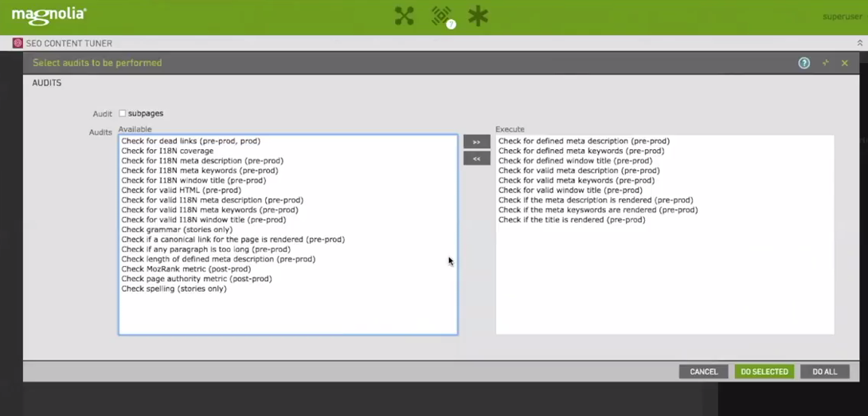Collapse the app tab bar chevron
Viewport: 868px width, 416px height.
click(859, 44)
